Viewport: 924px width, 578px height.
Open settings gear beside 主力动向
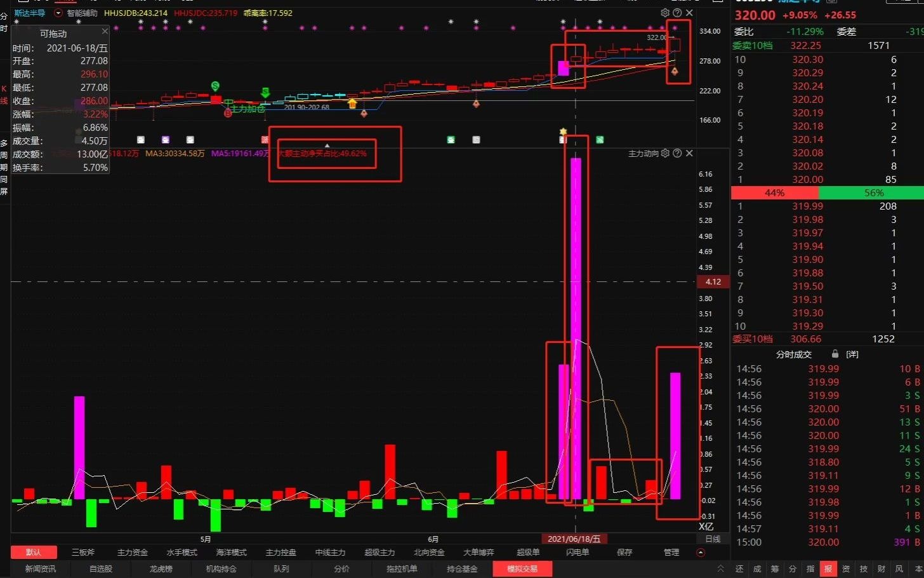665,153
